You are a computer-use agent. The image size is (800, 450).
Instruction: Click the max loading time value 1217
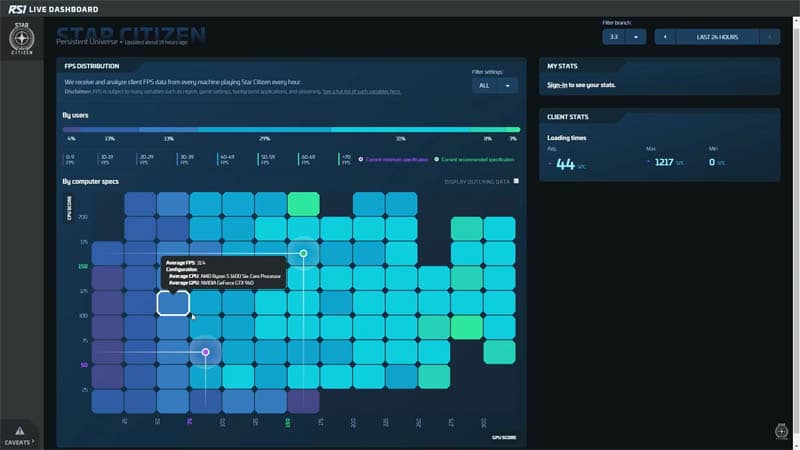click(664, 162)
